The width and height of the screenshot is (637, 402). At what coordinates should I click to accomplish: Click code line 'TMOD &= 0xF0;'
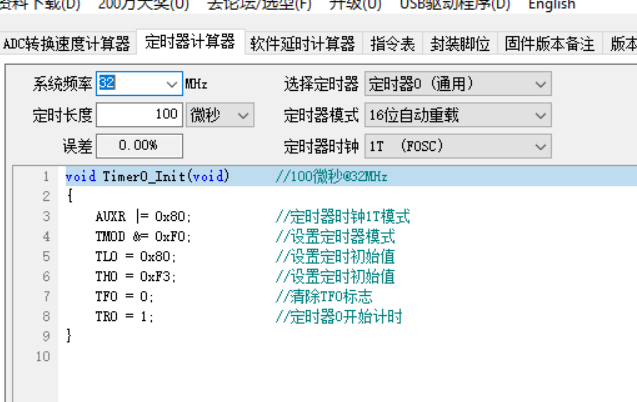[143, 236]
